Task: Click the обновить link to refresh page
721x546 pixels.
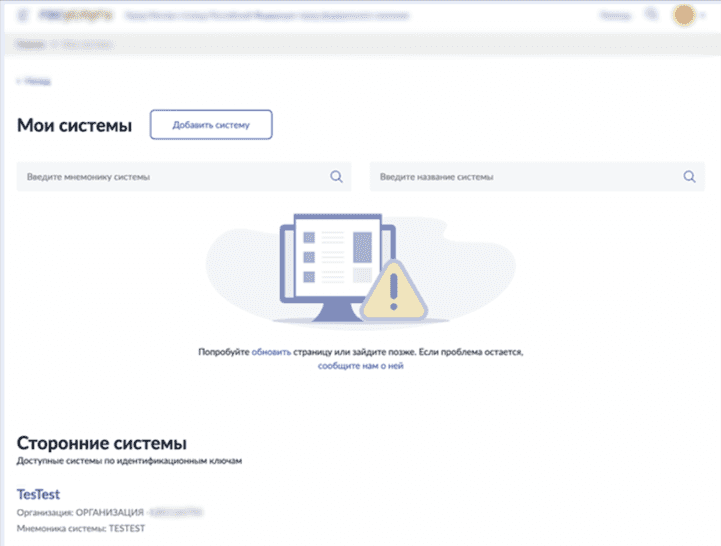Action: pos(271,353)
